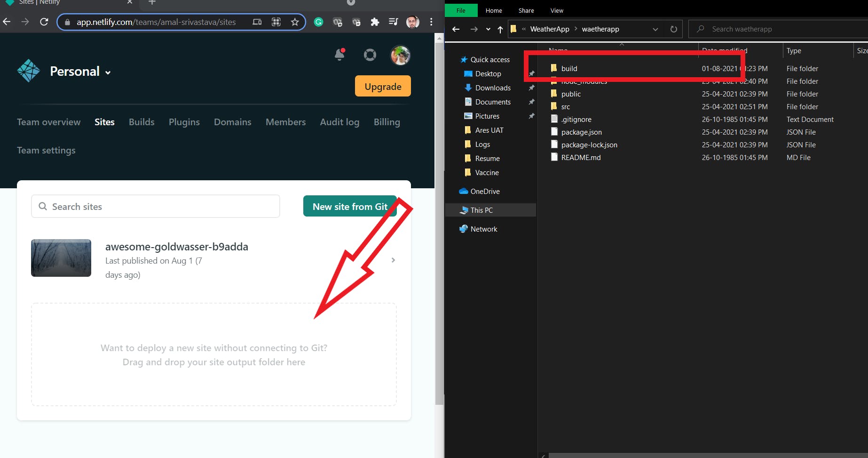Refresh the File Explorer folder view
The width and height of the screenshot is (868, 458).
(673, 29)
